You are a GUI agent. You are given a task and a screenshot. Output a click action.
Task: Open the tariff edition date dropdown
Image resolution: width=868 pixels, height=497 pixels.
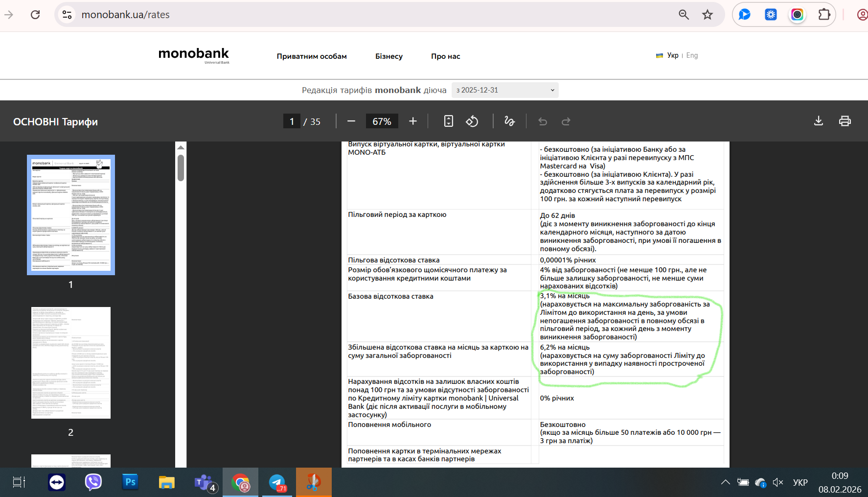click(505, 90)
